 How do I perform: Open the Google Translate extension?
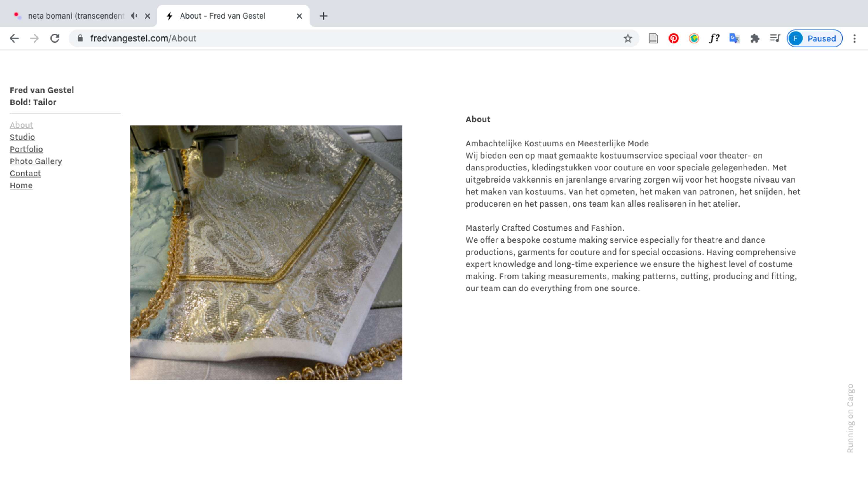(734, 38)
